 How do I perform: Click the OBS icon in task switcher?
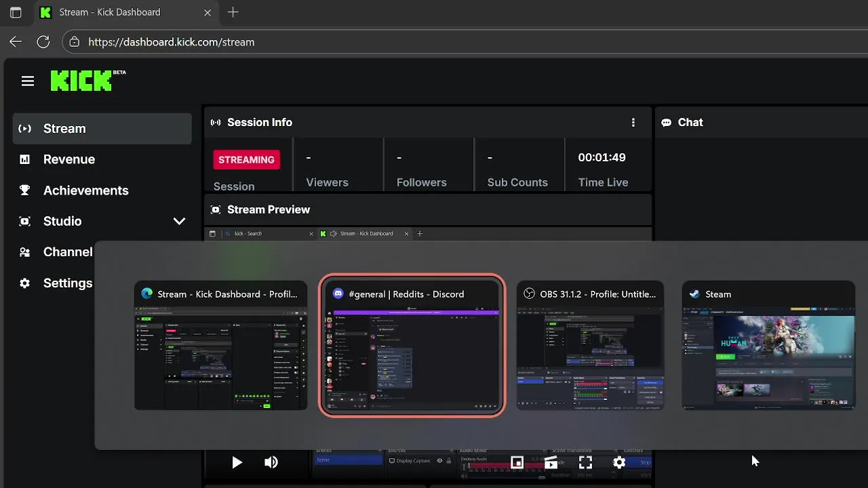click(x=530, y=294)
